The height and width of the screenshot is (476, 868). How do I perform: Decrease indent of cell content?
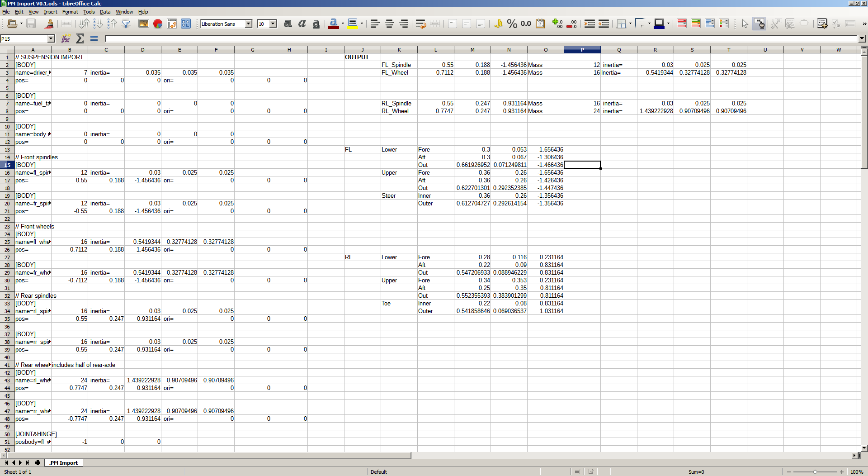point(604,24)
